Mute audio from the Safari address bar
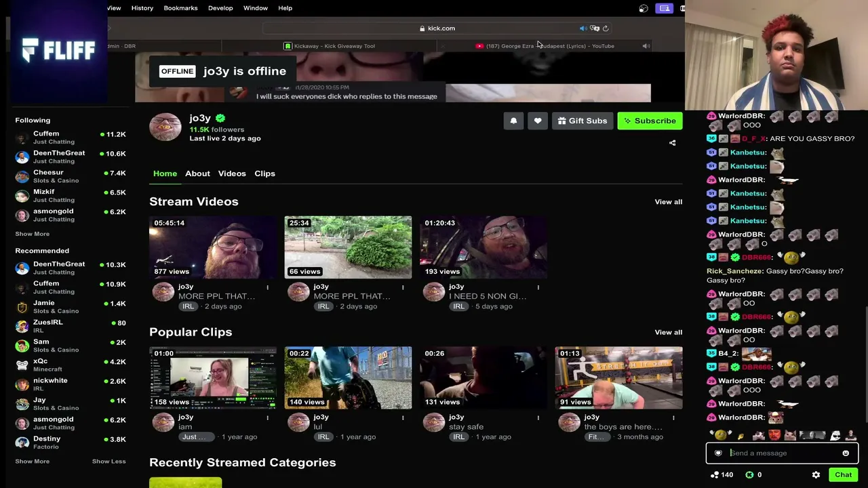Image resolution: width=868 pixels, height=488 pixels. point(583,28)
